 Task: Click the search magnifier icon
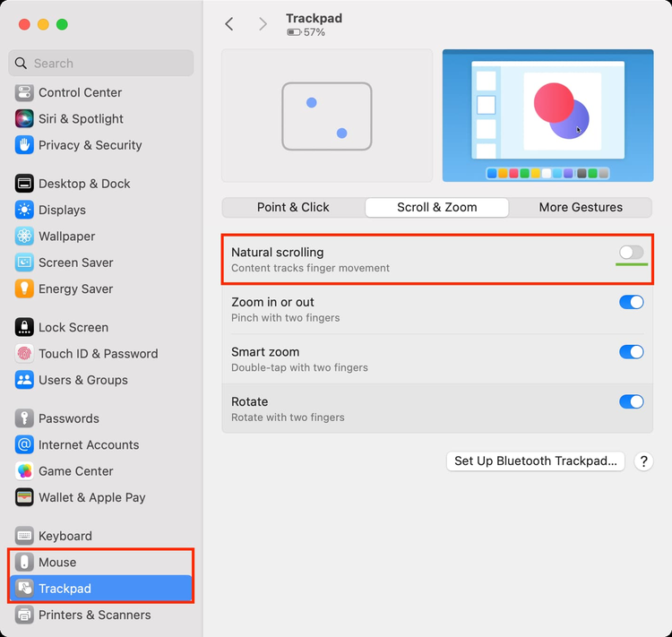(x=21, y=64)
